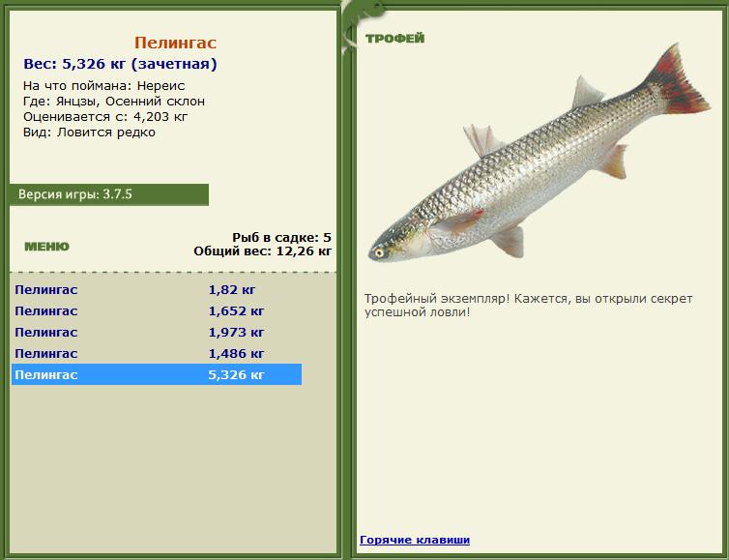The height and width of the screenshot is (560, 729).
Task: Select the Пелингас 1,82 кг row
Action: [157, 290]
